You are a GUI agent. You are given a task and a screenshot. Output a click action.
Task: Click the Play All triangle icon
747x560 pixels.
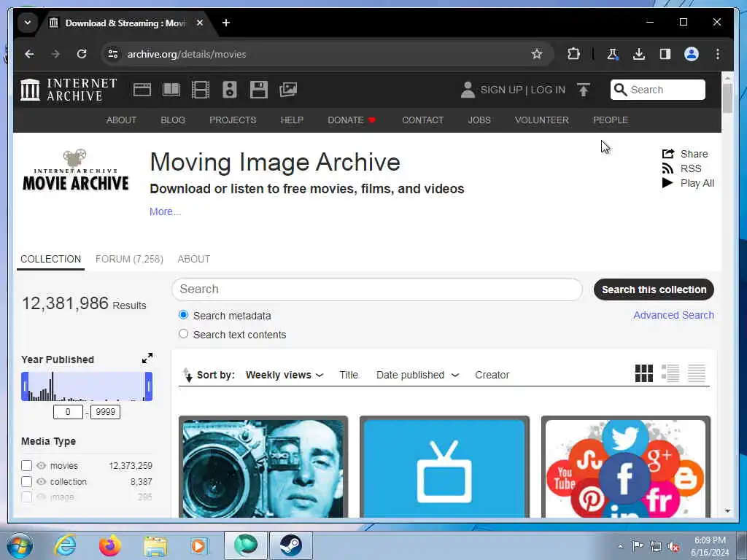(x=667, y=183)
